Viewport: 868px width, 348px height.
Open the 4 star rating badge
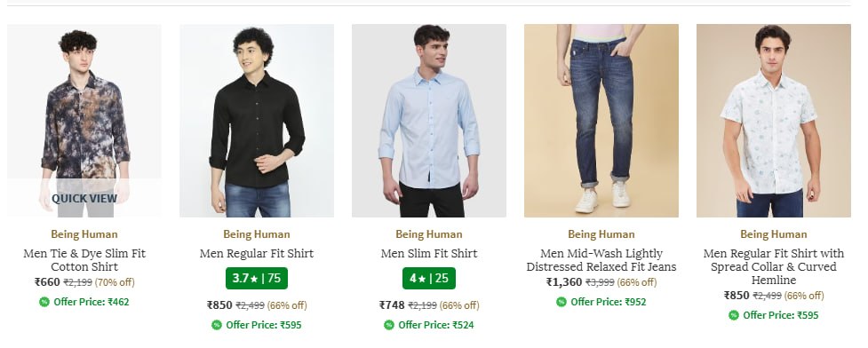coord(429,278)
